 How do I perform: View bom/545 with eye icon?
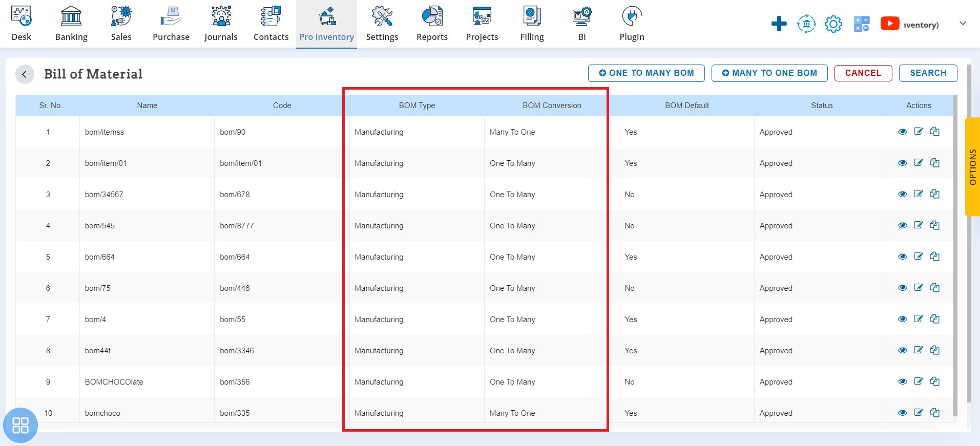[x=903, y=225]
